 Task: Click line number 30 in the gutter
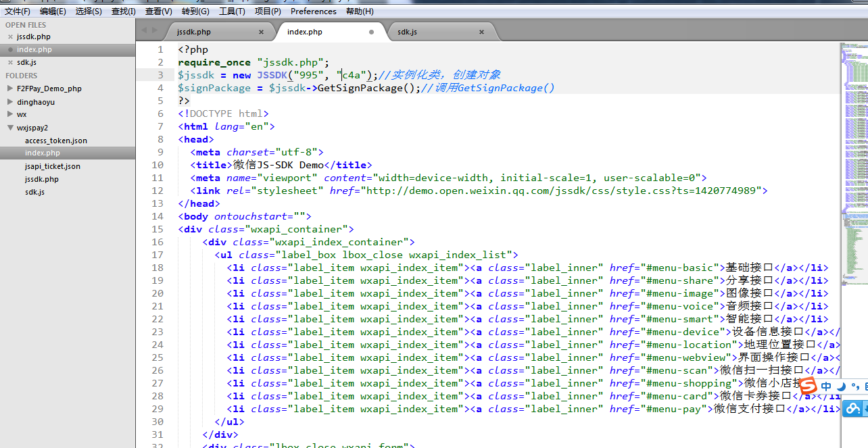158,422
